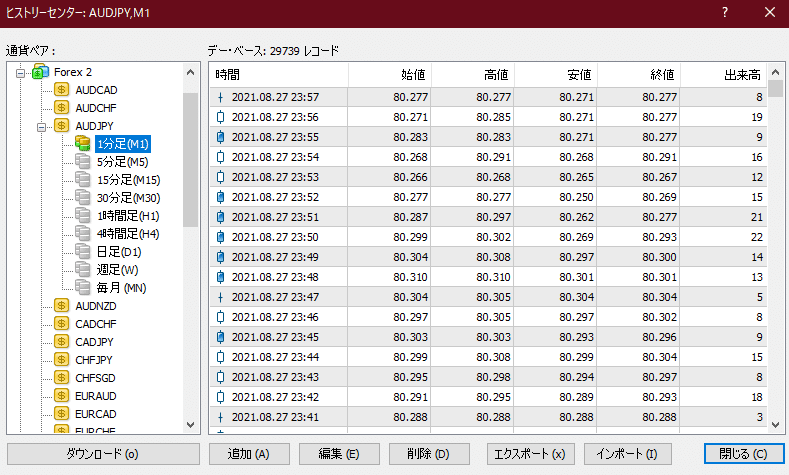Click the 1時間足(H1) database icon
The height and width of the screenshot is (475, 789).
tap(83, 215)
